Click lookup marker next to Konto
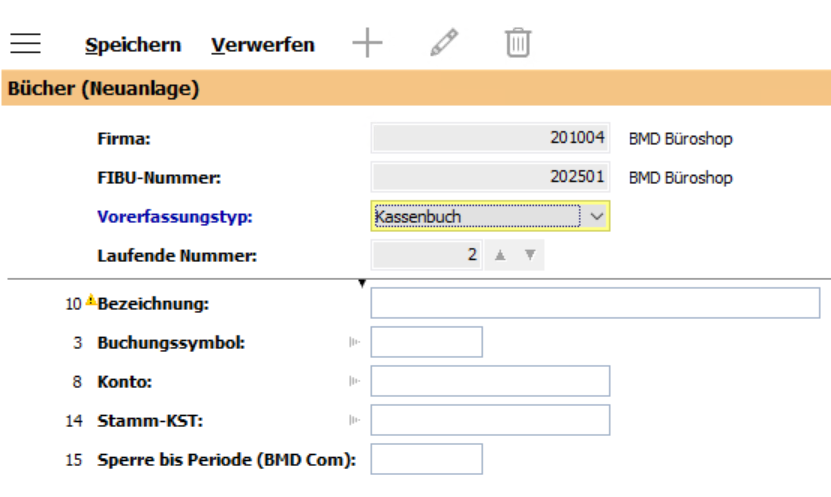Image resolution: width=831 pixels, height=497 pixels. (353, 381)
